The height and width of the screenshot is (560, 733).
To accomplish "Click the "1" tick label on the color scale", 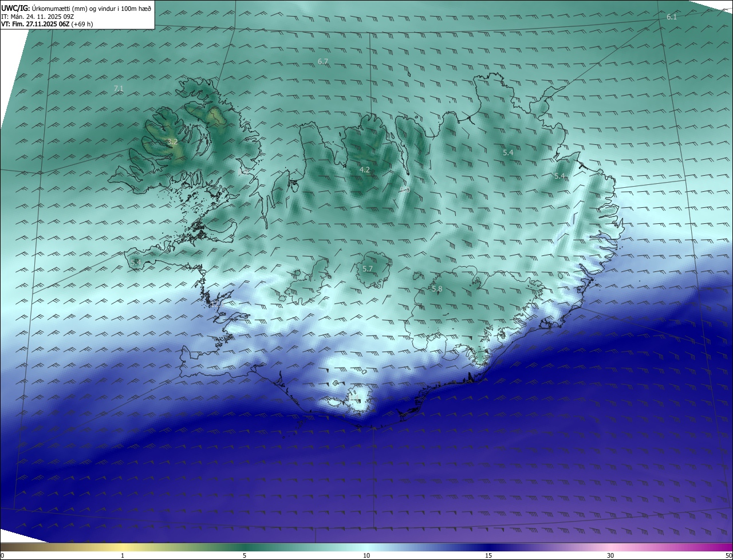I will tap(123, 555).
